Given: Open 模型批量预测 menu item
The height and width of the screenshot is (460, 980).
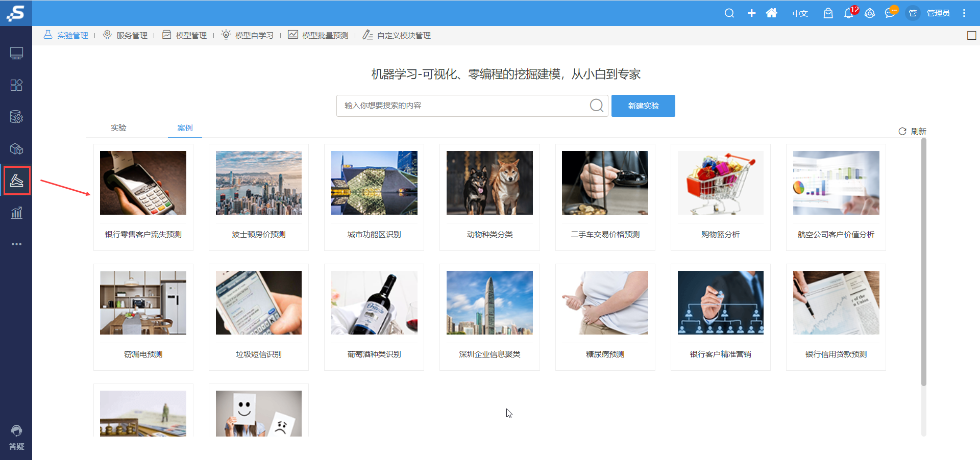Looking at the screenshot, I should pos(318,35).
